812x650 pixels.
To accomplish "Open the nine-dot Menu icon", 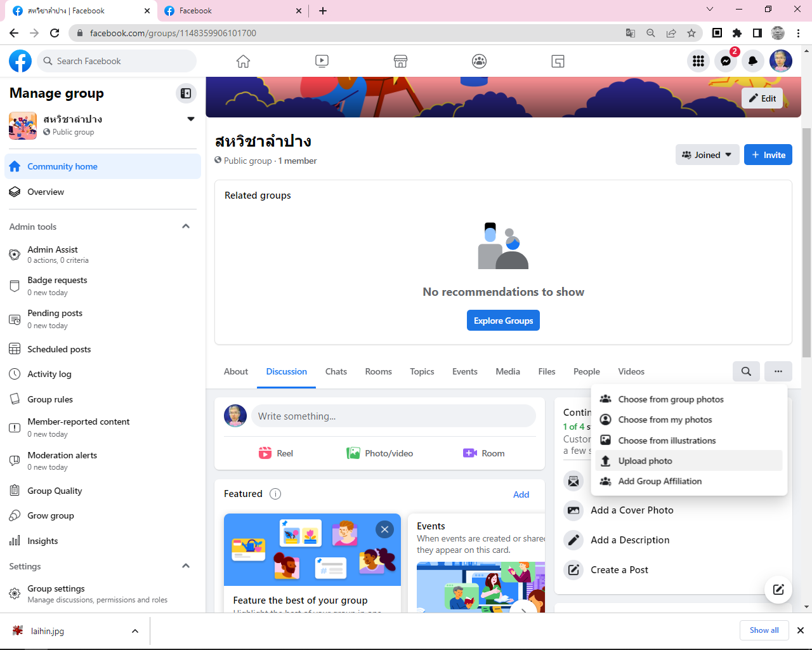I will click(x=698, y=61).
